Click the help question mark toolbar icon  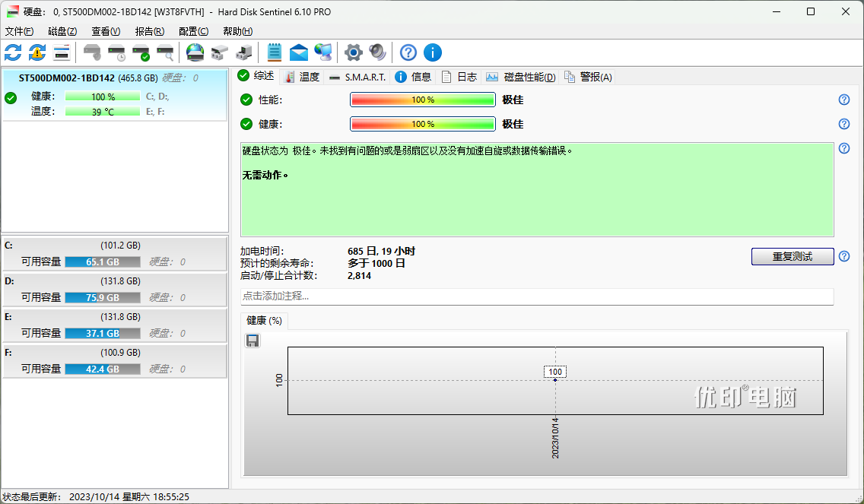click(408, 53)
